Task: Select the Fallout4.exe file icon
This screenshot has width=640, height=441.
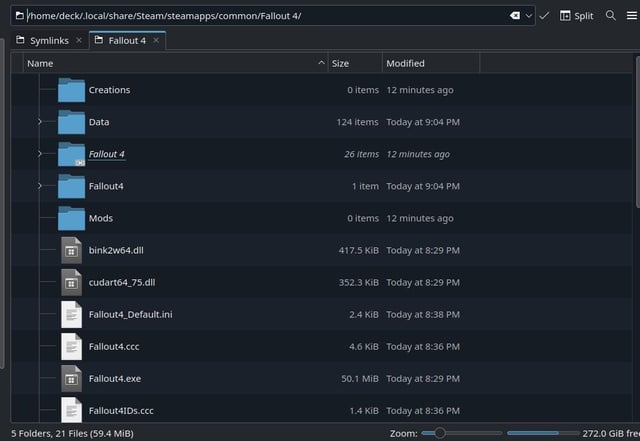Action: tap(71, 379)
